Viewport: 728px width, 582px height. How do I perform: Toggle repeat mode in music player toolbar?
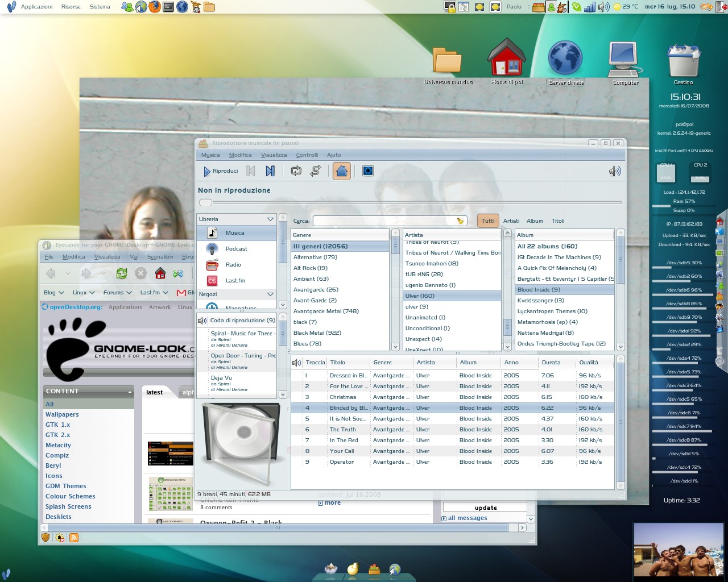296,171
